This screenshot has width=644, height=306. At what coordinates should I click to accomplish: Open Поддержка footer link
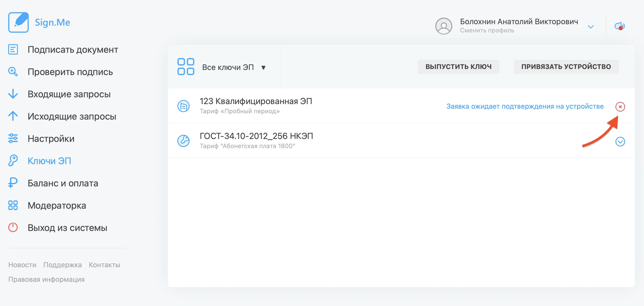[63, 265]
